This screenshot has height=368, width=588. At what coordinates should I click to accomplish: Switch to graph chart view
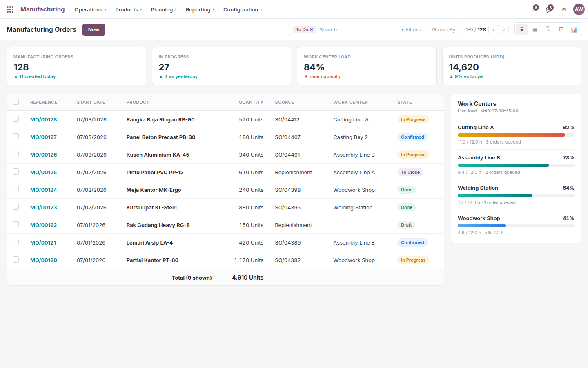coord(574,29)
